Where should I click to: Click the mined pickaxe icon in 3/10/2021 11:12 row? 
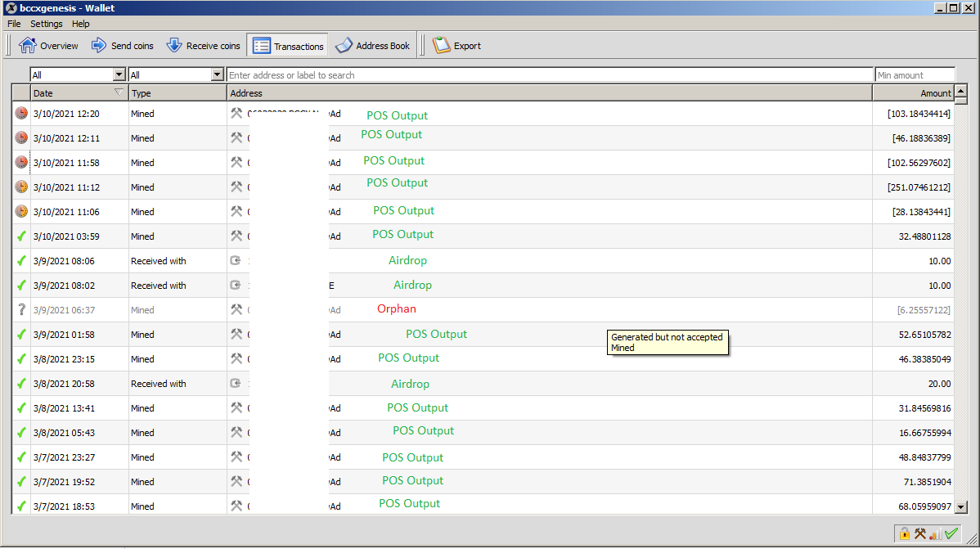(236, 187)
